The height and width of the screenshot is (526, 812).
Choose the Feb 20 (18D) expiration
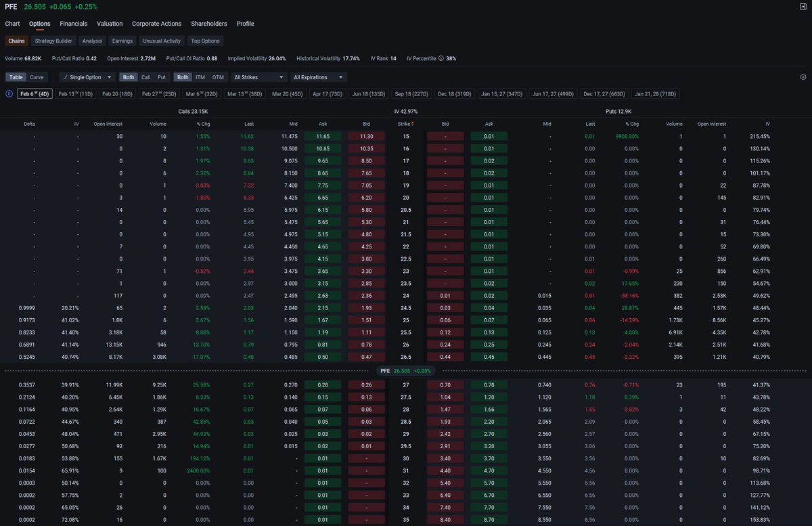pyautogui.click(x=118, y=94)
